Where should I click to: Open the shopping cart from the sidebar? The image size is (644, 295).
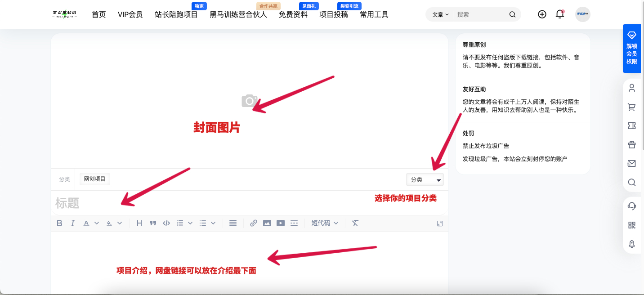(632, 107)
